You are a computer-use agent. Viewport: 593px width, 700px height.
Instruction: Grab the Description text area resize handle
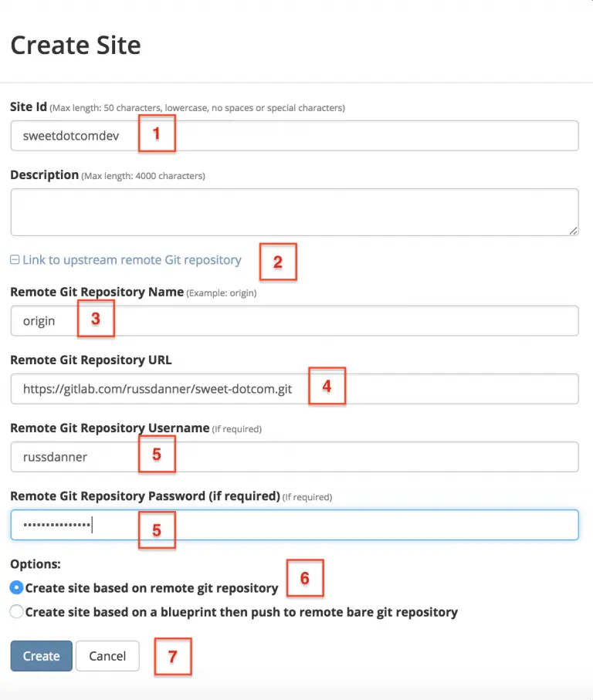(574, 230)
